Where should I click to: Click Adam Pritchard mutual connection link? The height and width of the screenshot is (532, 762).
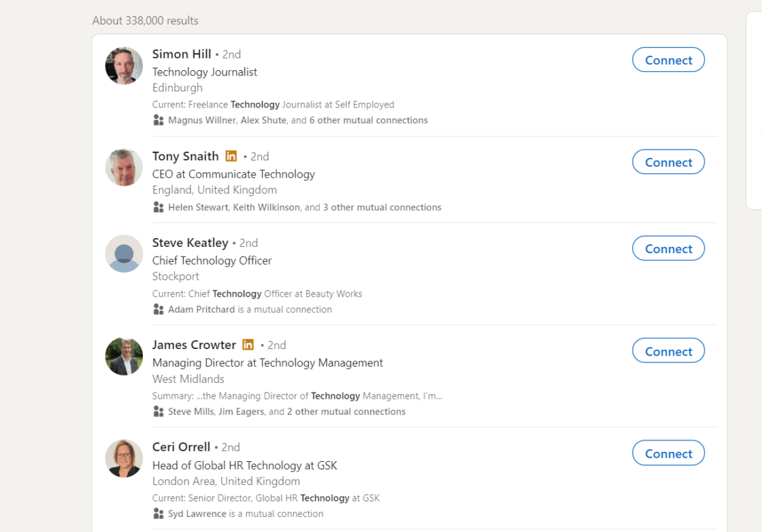point(201,309)
